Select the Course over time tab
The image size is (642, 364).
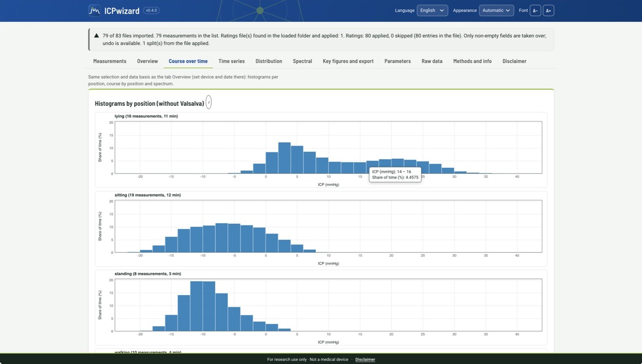point(188,61)
